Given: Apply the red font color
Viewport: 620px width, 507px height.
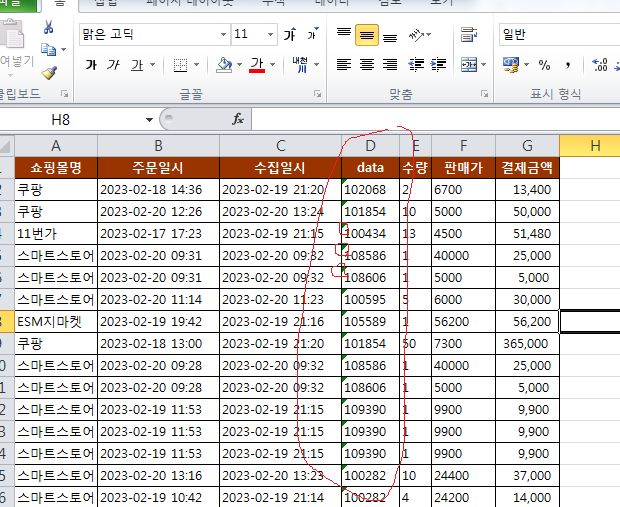Looking at the screenshot, I should coord(257,65).
